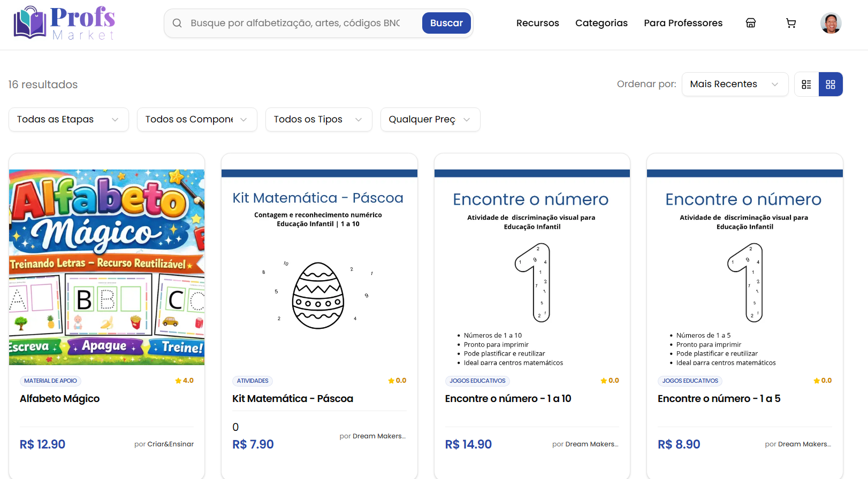This screenshot has height=479, width=868.
Task: Expand the Todas as Etapas filter
Action: coord(68,119)
